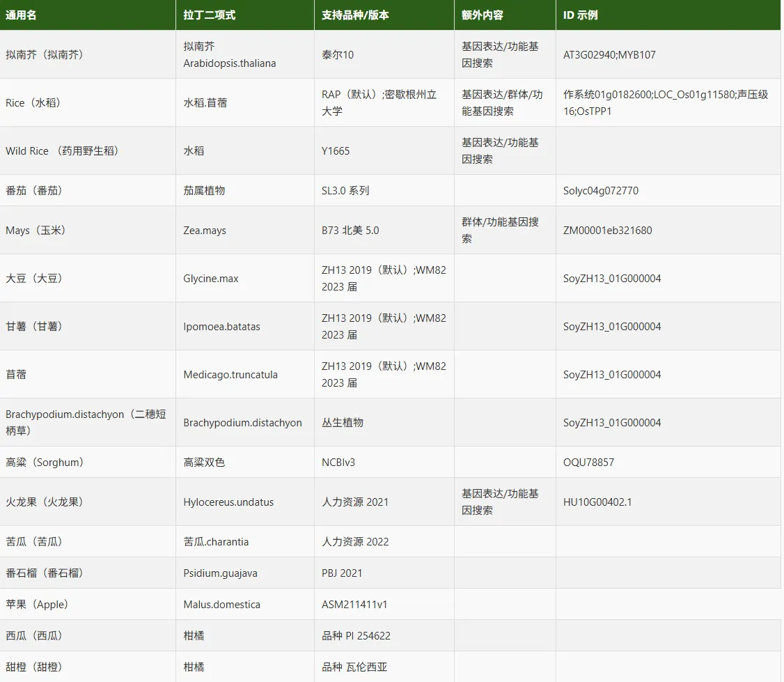Click the AT3G02940;MYB107 example ID
The image size is (784, 682).
click(x=609, y=54)
